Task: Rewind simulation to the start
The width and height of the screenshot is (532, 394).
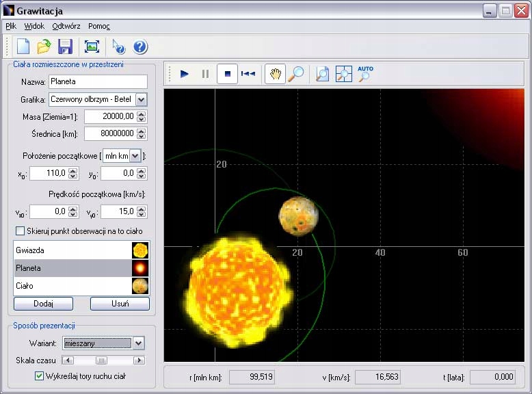Action: click(x=249, y=74)
